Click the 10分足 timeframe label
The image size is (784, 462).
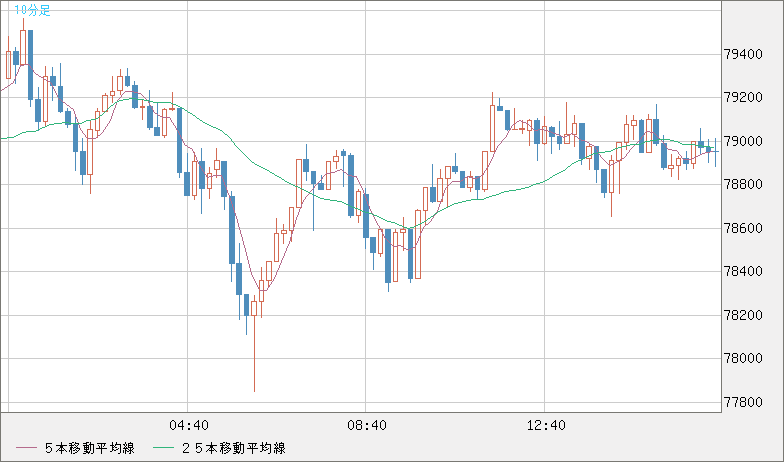(x=32, y=10)
